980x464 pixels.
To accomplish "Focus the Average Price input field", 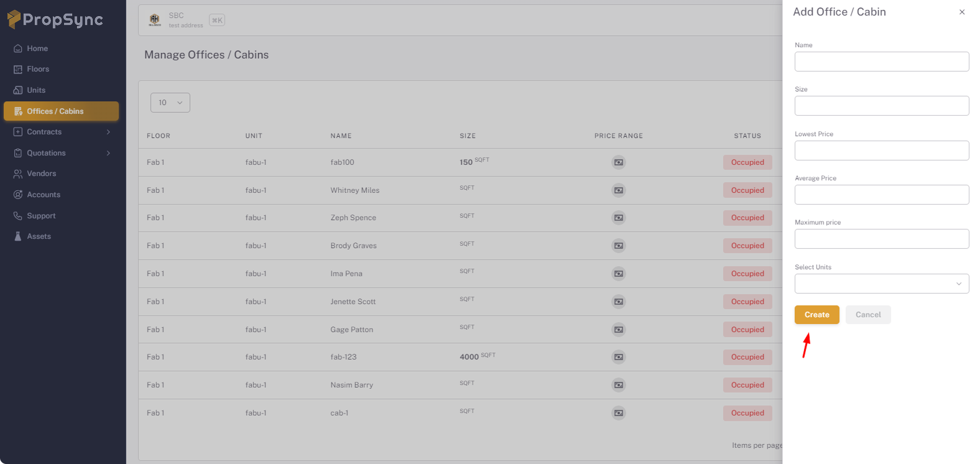I will [882, 195].
